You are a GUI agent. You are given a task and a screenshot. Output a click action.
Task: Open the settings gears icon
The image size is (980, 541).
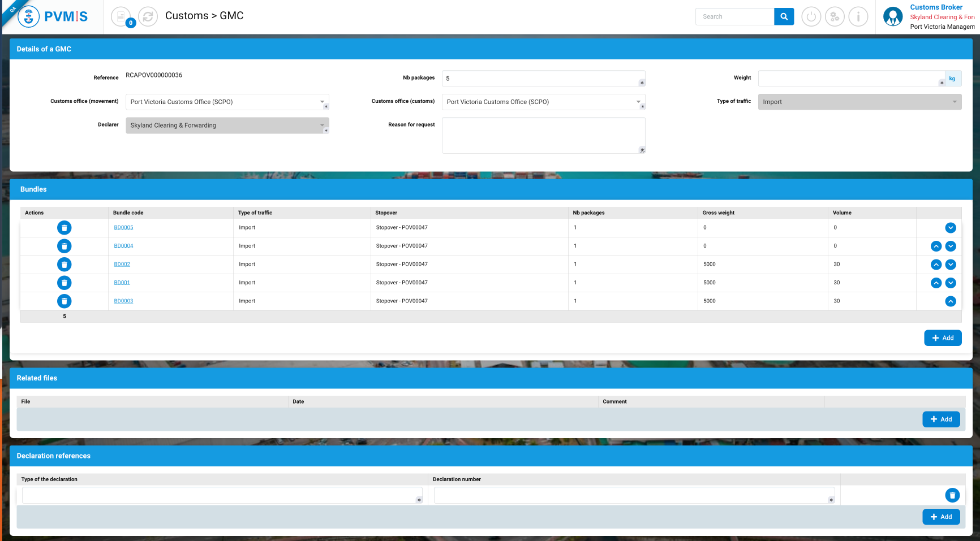835,17
